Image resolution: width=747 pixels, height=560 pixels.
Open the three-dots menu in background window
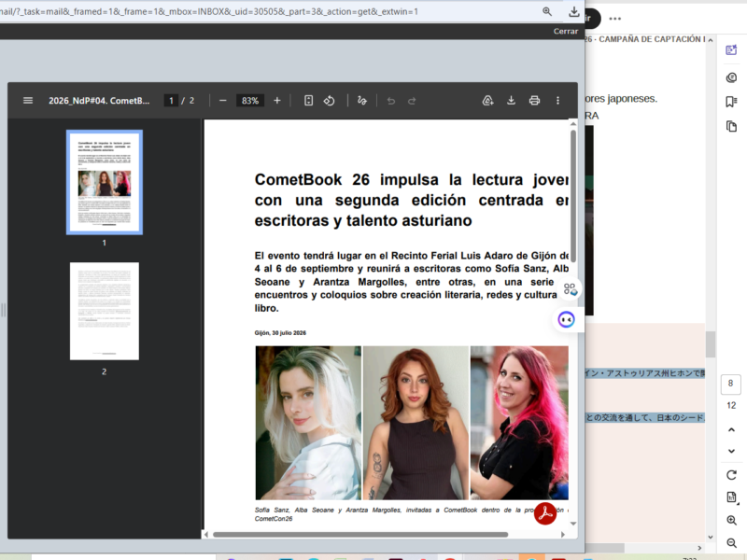tap(615, 19)
